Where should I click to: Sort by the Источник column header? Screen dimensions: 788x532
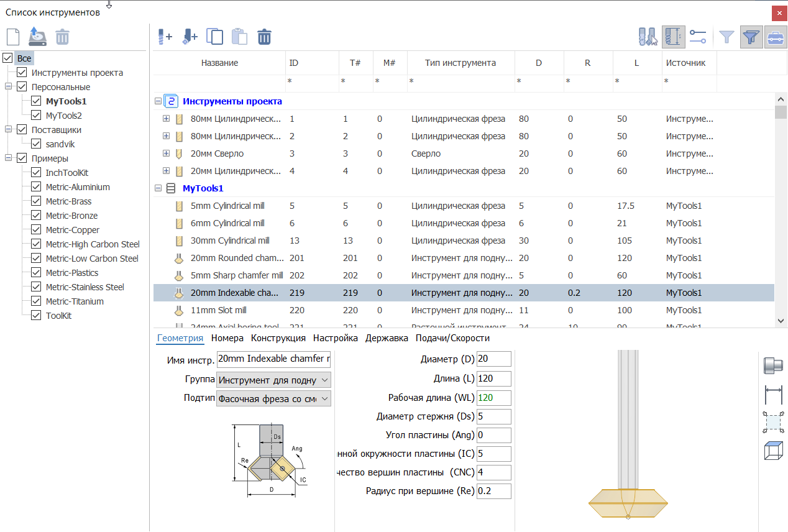coord(689,63)
